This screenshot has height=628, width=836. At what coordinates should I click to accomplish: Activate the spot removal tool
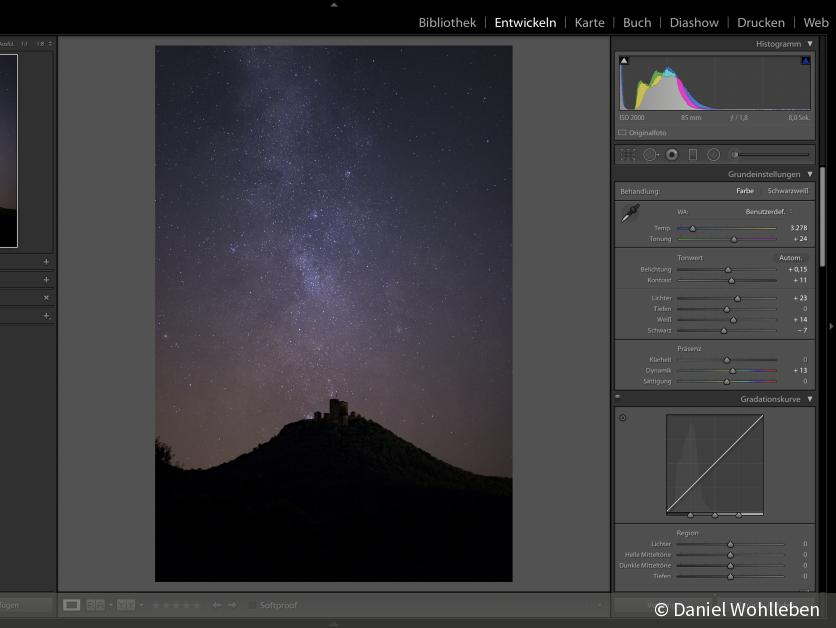pos(650,155)
